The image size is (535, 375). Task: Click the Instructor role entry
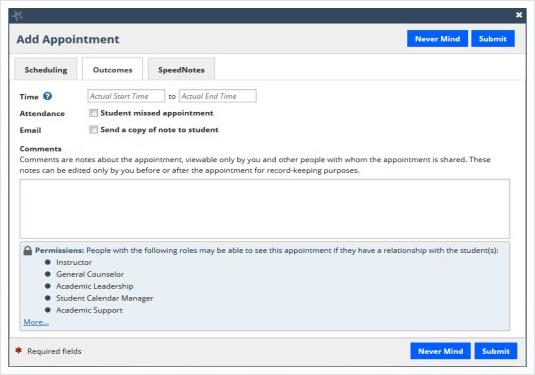point(74,262)
